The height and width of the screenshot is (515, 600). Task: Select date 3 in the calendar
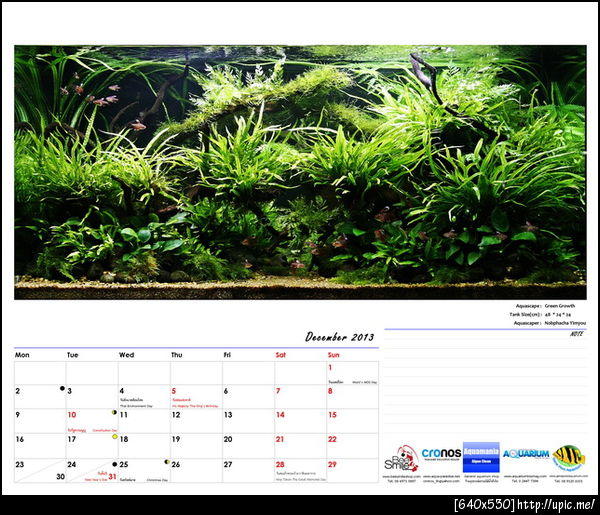pos(70,391)
